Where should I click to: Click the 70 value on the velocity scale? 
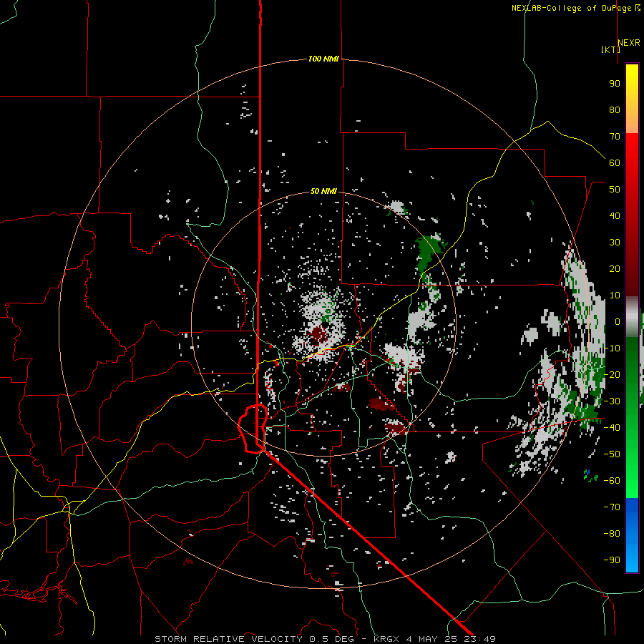tap(615, 137)
